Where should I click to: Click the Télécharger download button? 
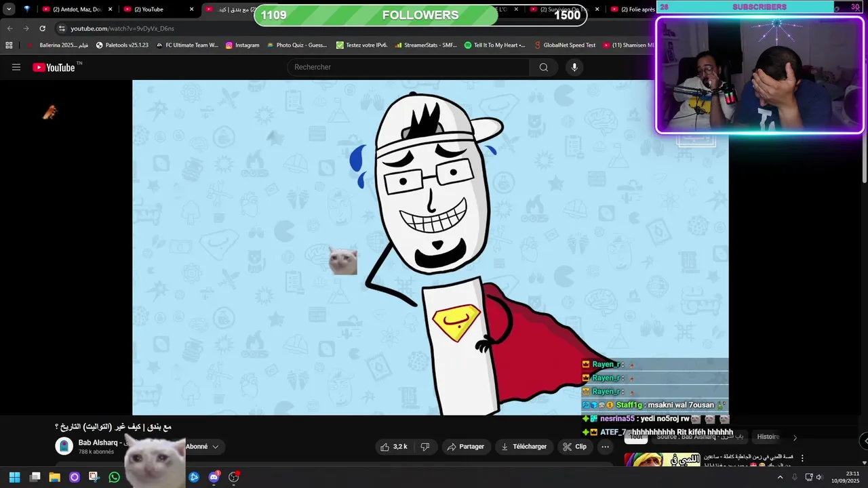tap(524, 447)
